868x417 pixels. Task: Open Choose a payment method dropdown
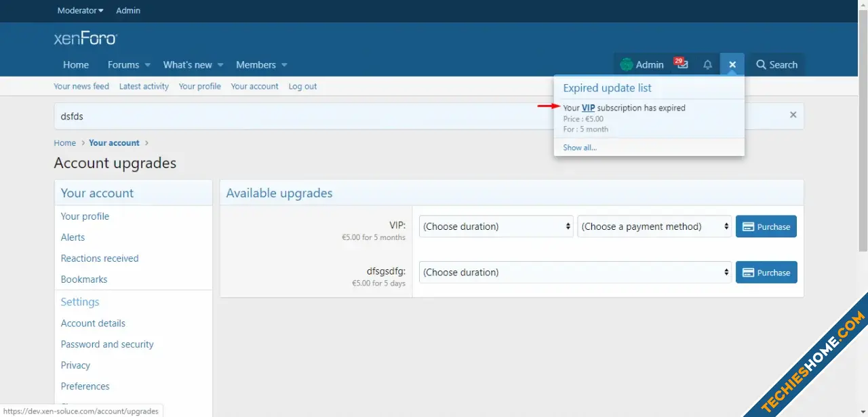click(x=654, y=226)
